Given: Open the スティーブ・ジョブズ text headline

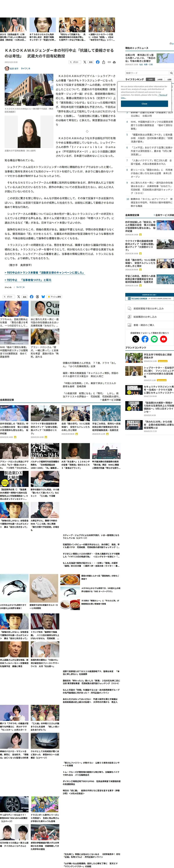Looking at the screenshot, I should pos(91,536).
